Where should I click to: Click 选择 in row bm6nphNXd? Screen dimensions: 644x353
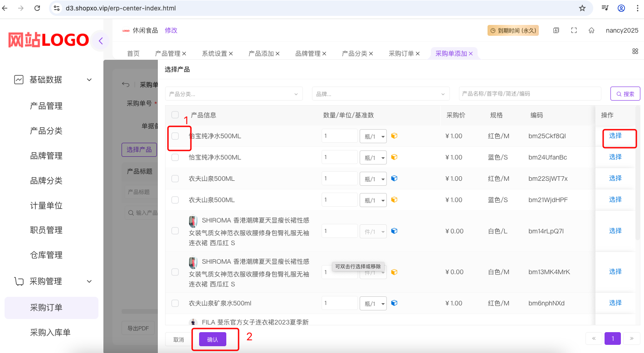click(x=615, y=303)
